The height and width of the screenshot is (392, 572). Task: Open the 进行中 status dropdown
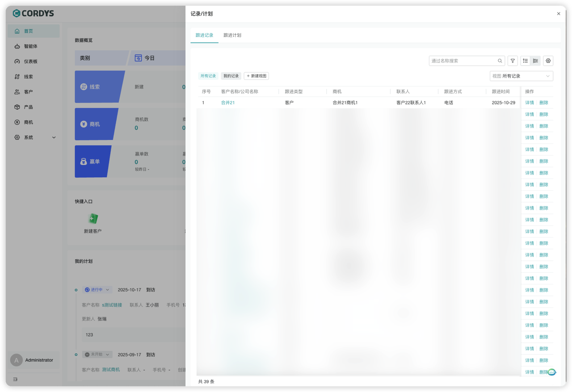pyautogui.click(x=97, y=290)
